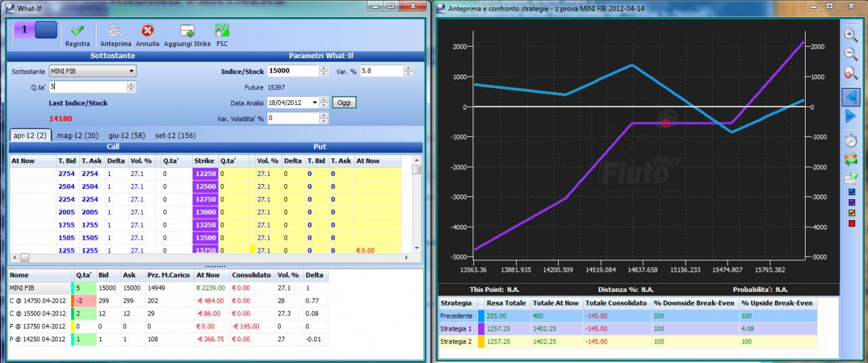This screenshot has width=868, height=363.
Task: Click the blue left arrow chart button
Action: click(x=850, y=96)
